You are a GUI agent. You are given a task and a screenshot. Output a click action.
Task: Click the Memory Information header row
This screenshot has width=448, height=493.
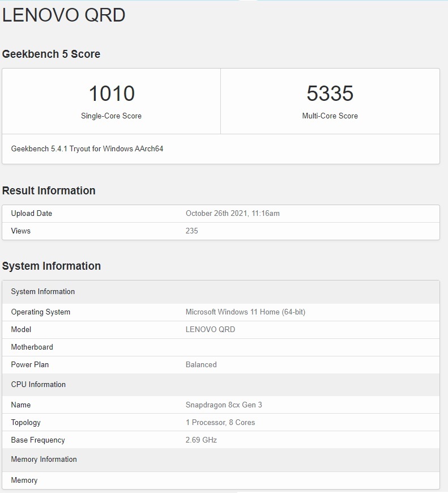coord(221,460)
